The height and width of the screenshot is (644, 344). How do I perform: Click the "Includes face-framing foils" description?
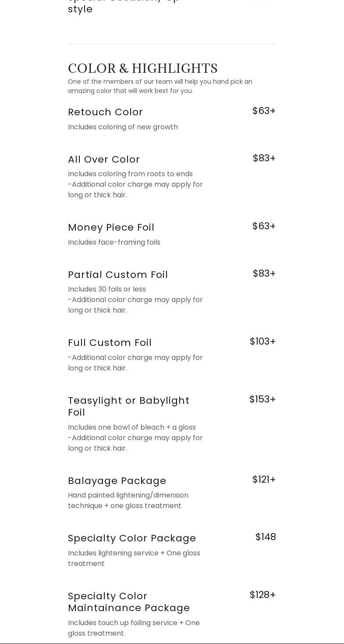pos(114,242)
